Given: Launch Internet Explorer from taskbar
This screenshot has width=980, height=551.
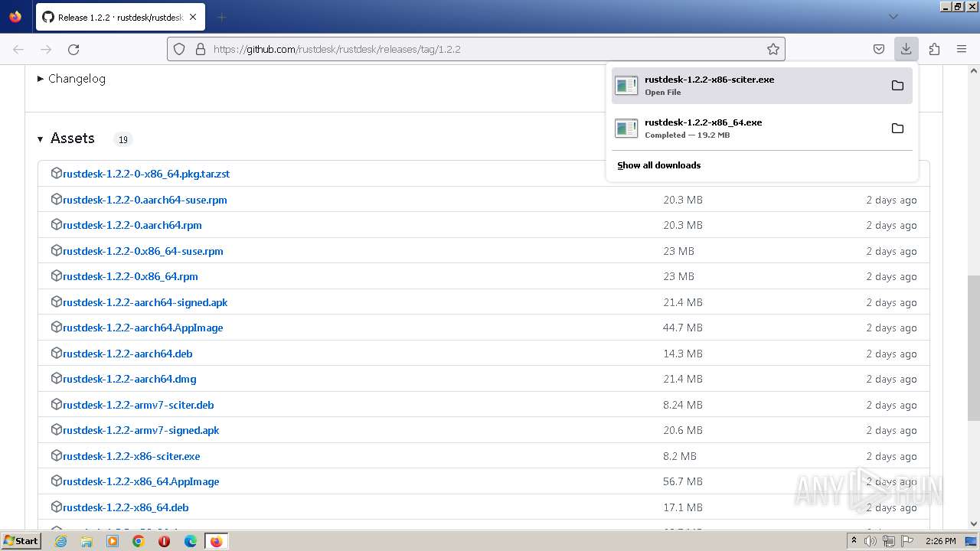Looking at the screenshot, I should coord(60,541).
